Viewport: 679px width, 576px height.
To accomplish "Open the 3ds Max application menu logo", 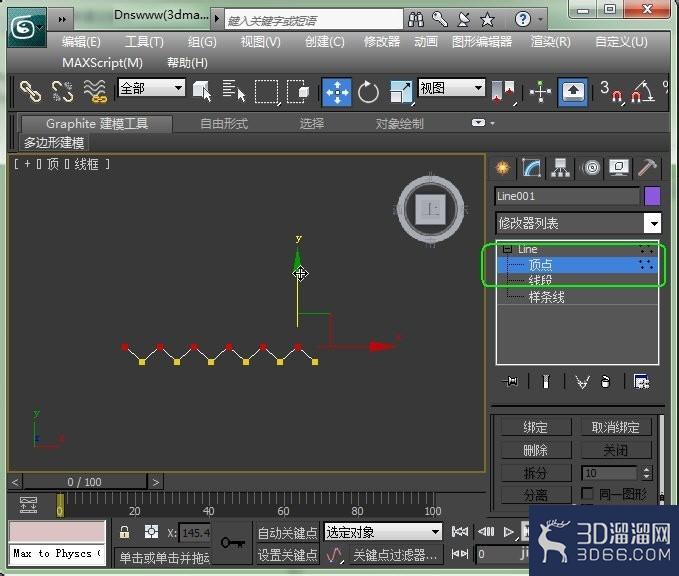I will (26, 29).
